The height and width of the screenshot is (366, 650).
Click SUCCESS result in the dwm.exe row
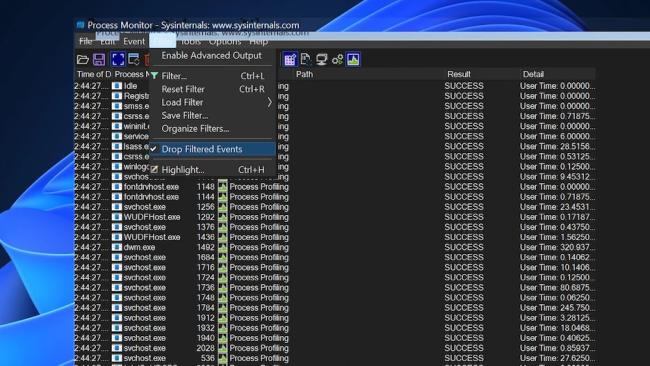point(464,247)
